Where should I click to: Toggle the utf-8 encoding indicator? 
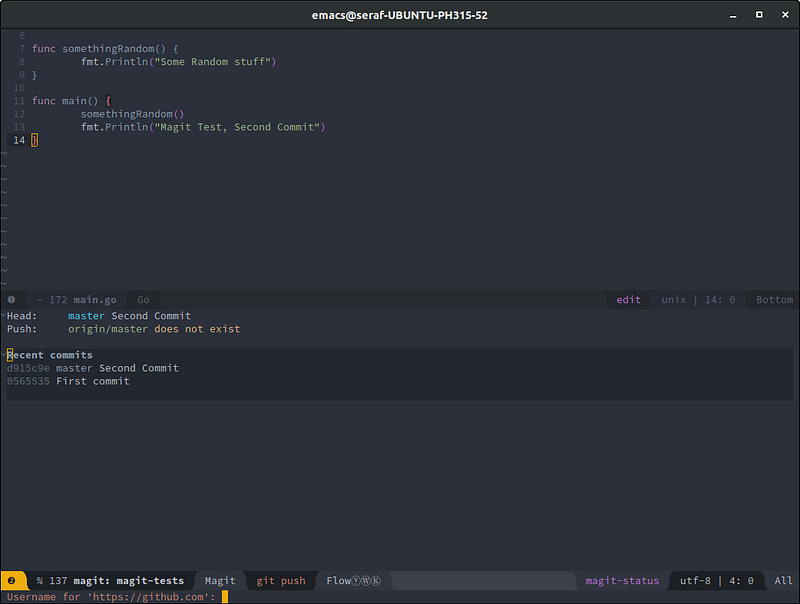click(695, 580)
